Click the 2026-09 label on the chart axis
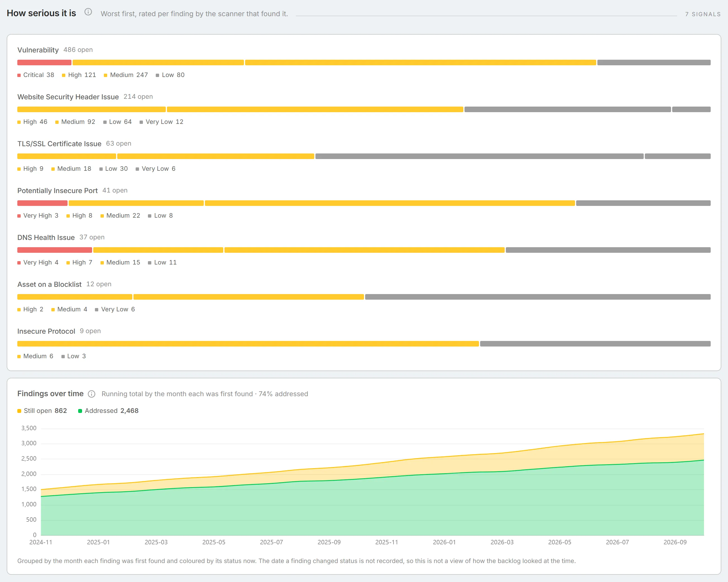728x582 pixels. tap(675, 542)
